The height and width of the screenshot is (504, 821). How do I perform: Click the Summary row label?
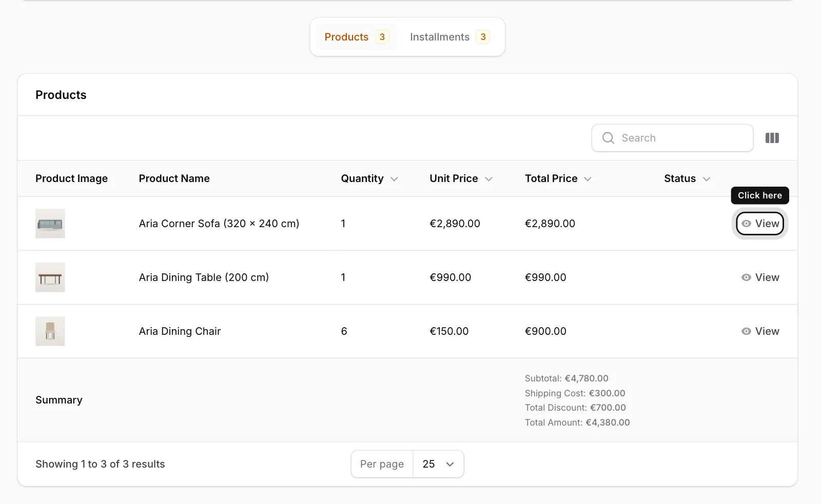point(59,400)
